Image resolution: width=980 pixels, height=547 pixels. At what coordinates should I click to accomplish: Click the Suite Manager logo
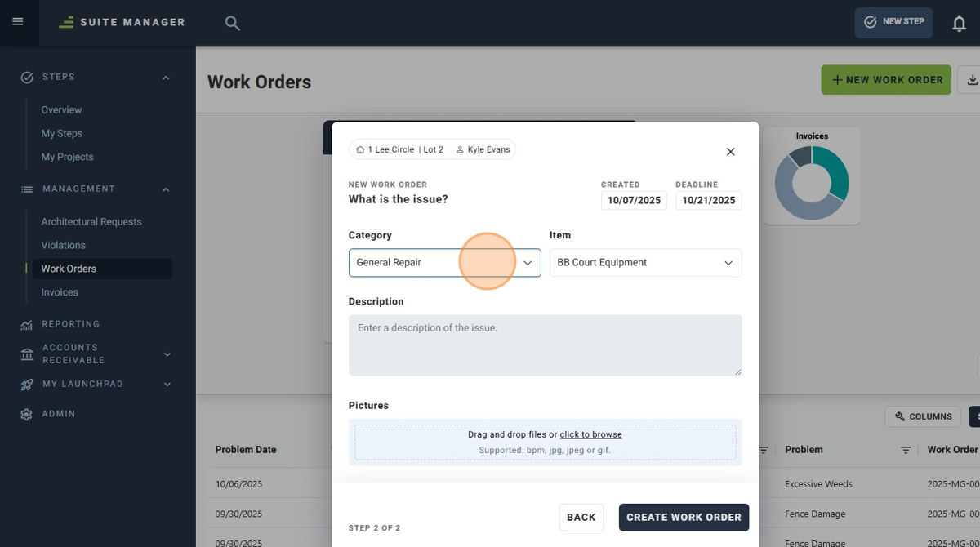122,22
